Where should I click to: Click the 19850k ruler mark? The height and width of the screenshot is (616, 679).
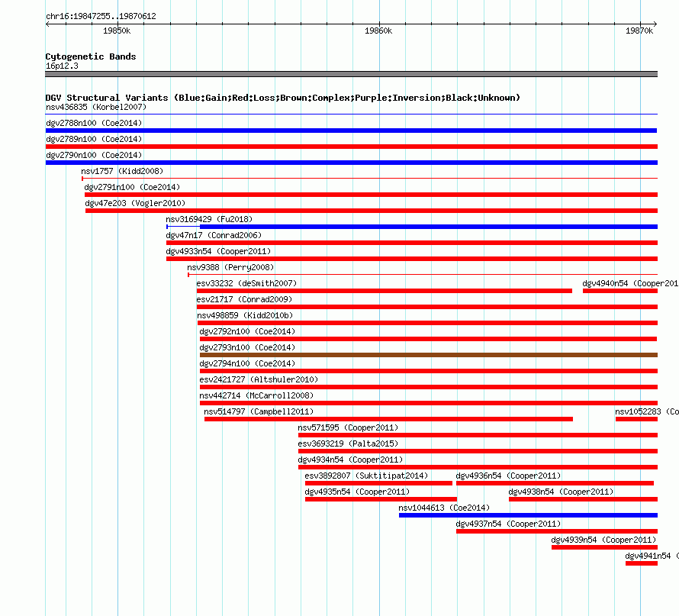pyautogui.click(x=117, y=31)
